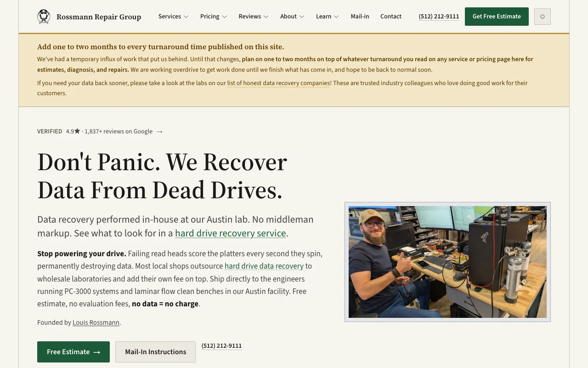
Task: Click the 'no data = no charge' text
Action: [x=165, y=304]
